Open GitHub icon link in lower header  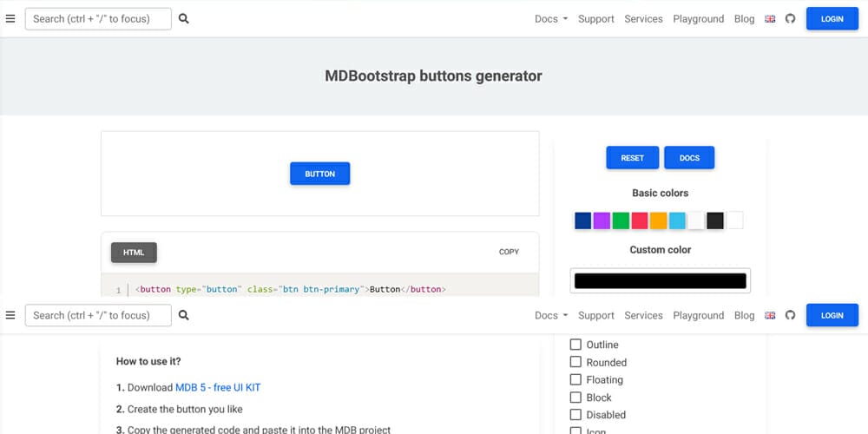(x=791, y=316)
